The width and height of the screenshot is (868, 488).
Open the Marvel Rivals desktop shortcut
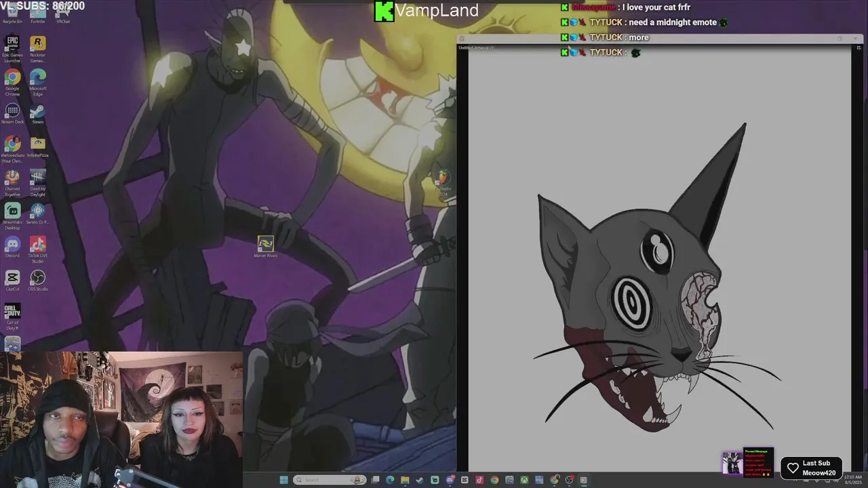click(x=266, y=246)
